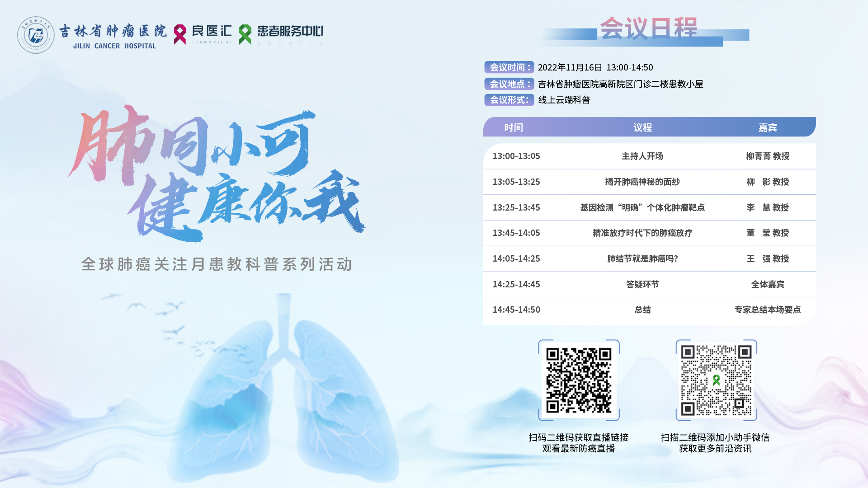Click the 答疑环节 agenda item

tap(642, 284)
